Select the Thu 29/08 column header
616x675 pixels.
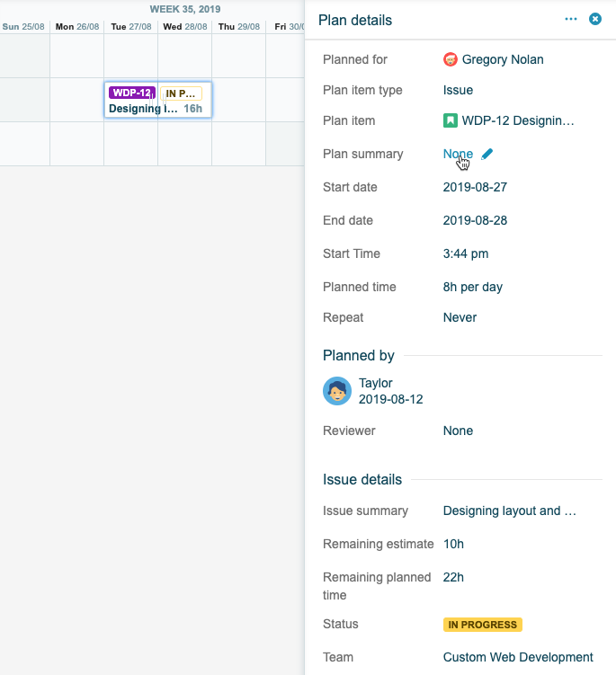pyautogui.click(x=238, y=27)
